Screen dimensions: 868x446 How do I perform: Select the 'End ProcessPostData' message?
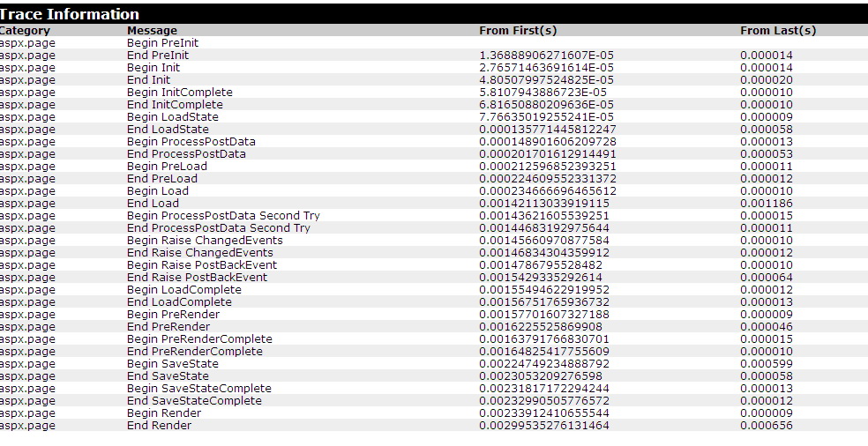coord(186,154)
